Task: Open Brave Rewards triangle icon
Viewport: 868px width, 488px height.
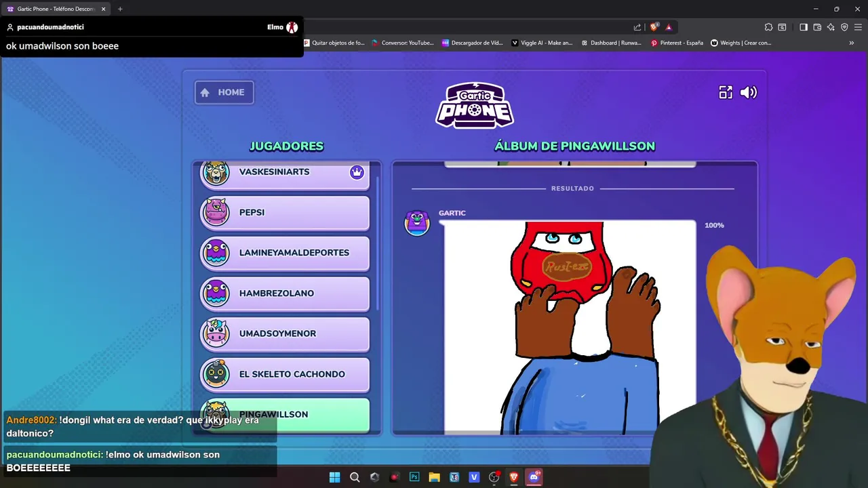Action: [x=669, y=27]
